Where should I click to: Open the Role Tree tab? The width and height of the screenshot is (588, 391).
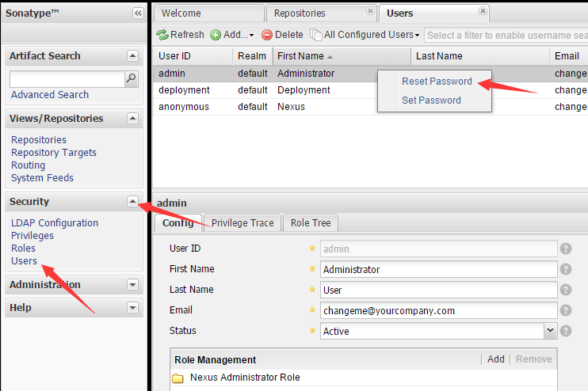click(x=311, y=223)
